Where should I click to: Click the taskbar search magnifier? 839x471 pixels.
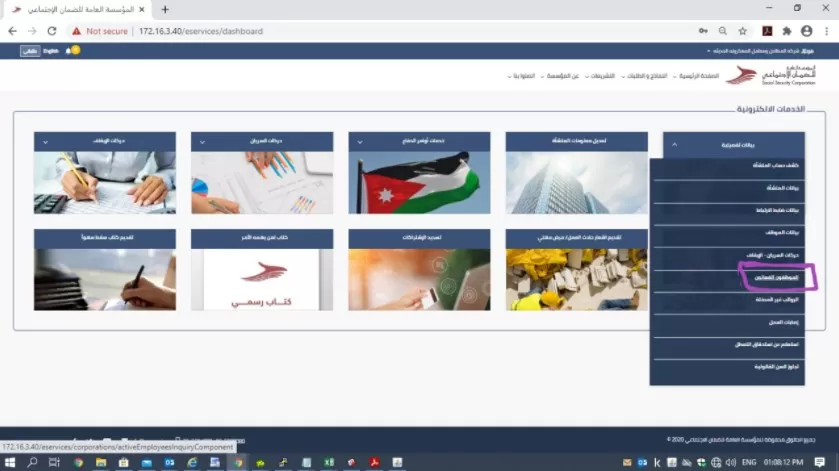click(32, 462)
